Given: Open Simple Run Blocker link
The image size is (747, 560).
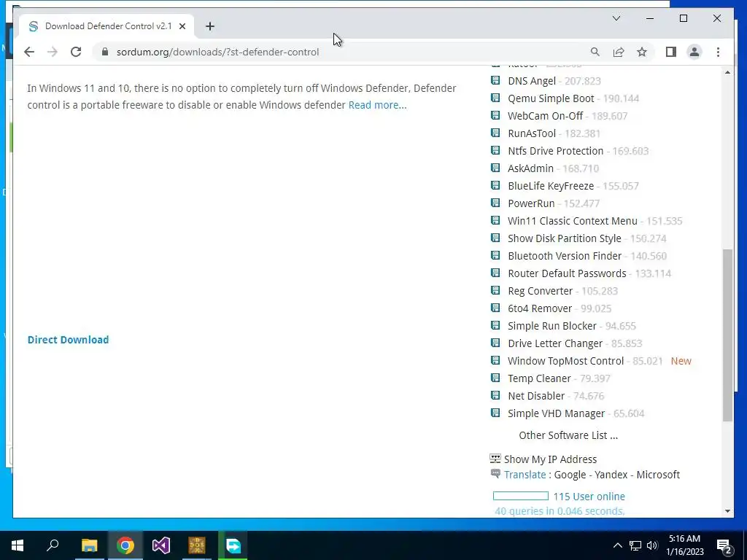Looking at the screenshot, I should click(x=552, y=326).
